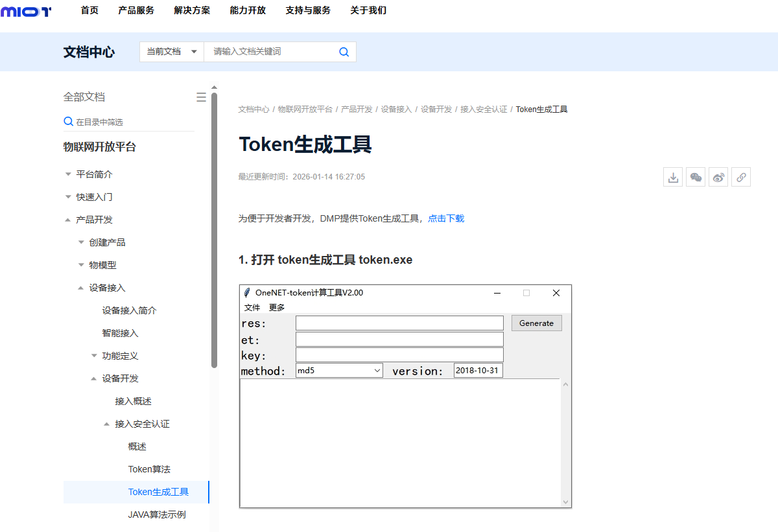Open Token算法 document
Viewport: 778px width, 532px height.
pos(149,469)
